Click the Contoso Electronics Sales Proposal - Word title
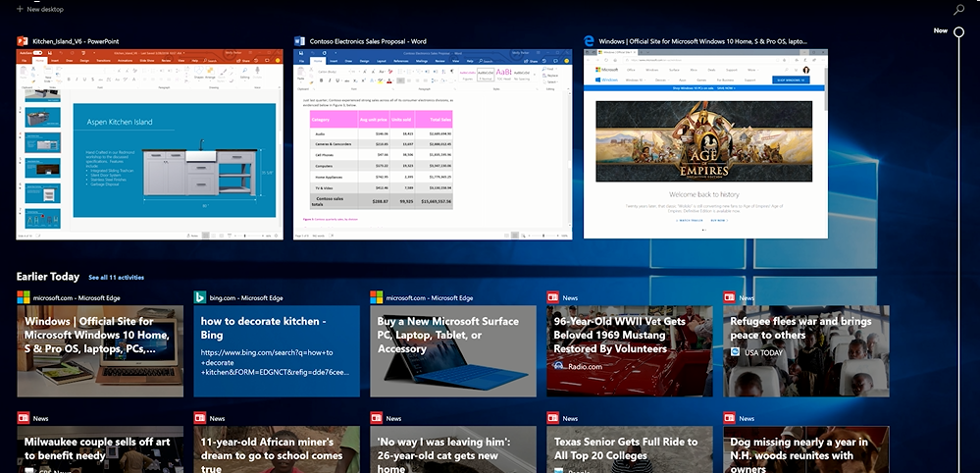Screen dimensions: 980x473 (368, 41)
